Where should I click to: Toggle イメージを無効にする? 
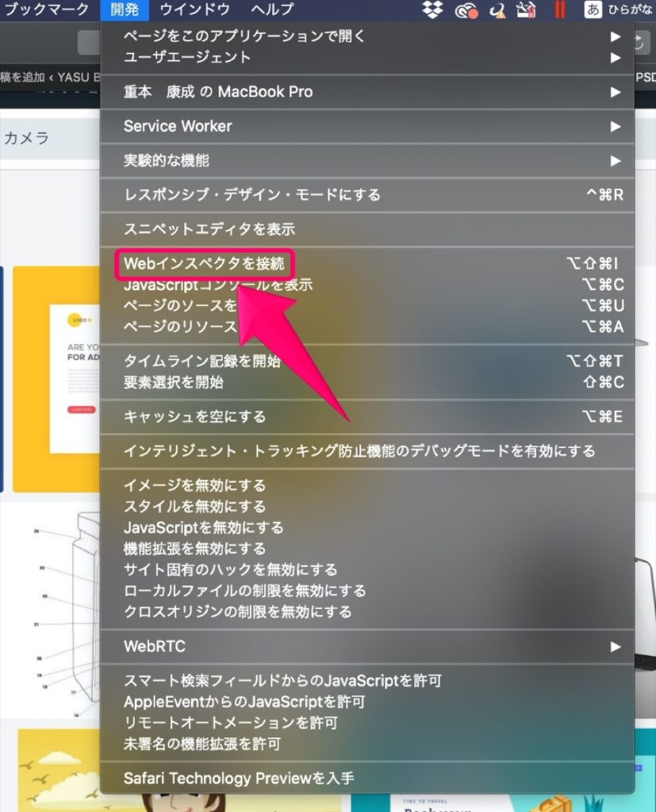367,485
